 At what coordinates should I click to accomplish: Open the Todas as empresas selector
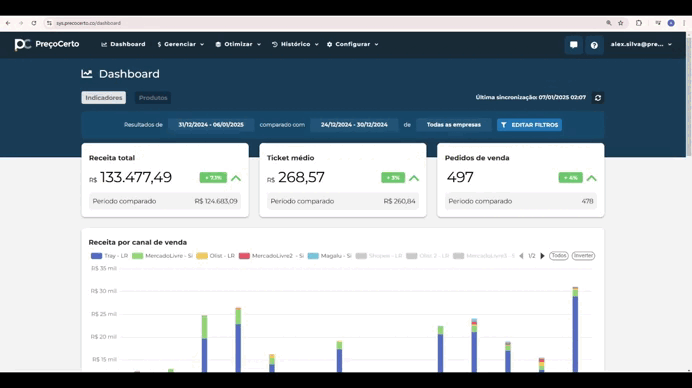(x=454, y=125)
